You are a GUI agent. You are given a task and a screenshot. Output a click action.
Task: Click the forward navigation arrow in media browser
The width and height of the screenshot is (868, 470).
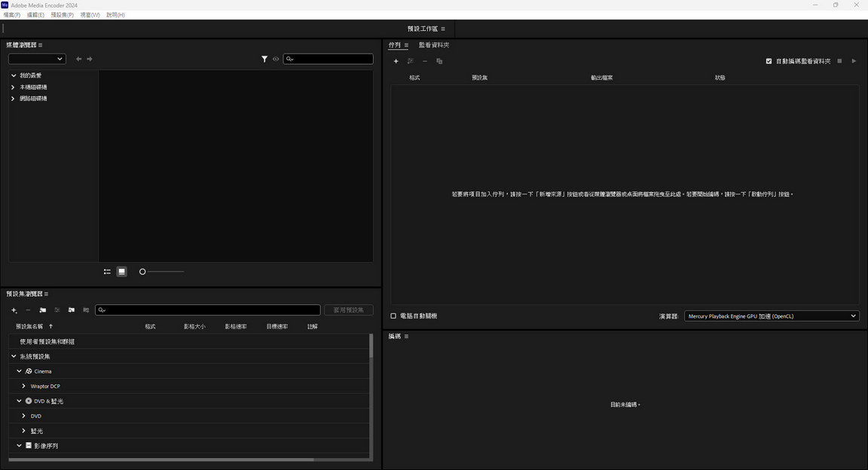click(88, 59)
